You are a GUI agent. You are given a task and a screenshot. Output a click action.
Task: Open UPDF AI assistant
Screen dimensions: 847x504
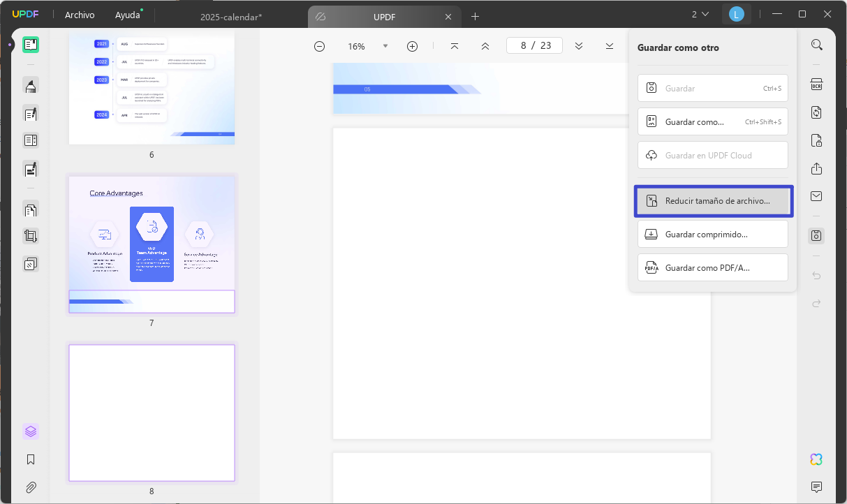pyautogui.click(x=816, y=459)
